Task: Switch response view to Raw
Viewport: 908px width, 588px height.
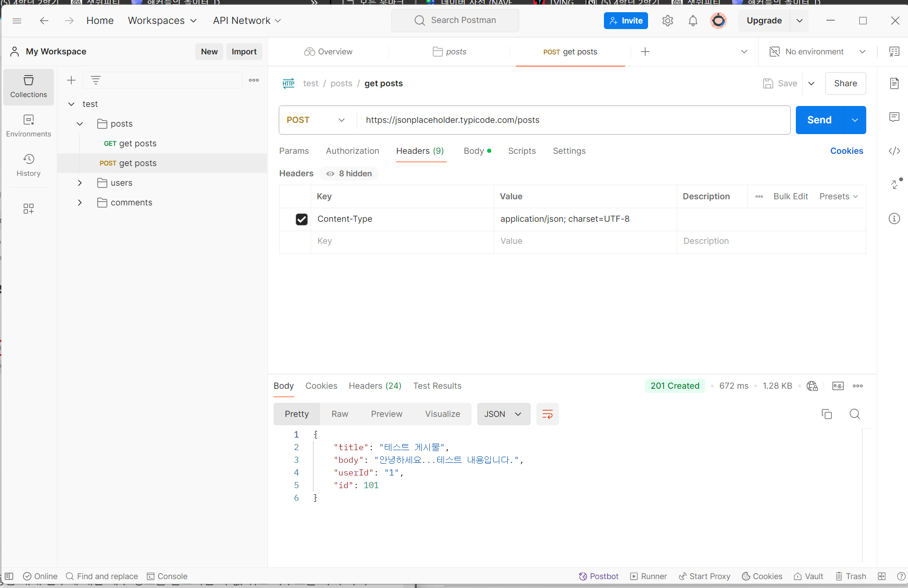Action: (340, 414)
